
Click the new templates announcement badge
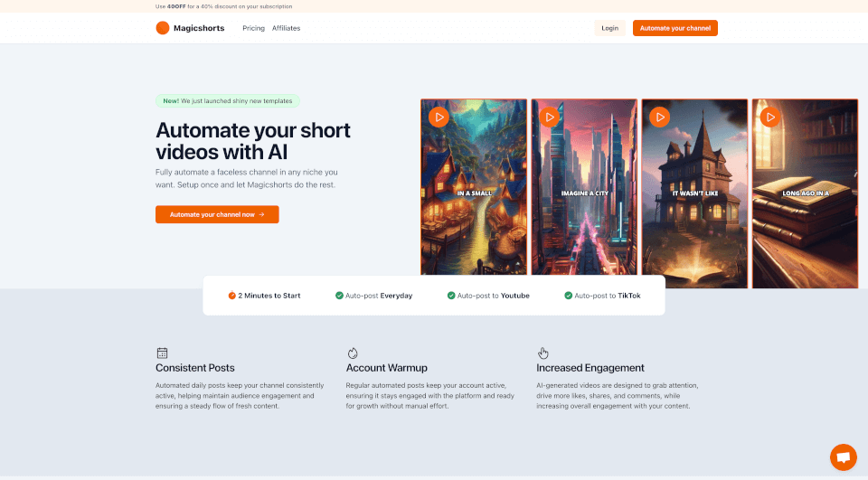click(x=228, y=101)
